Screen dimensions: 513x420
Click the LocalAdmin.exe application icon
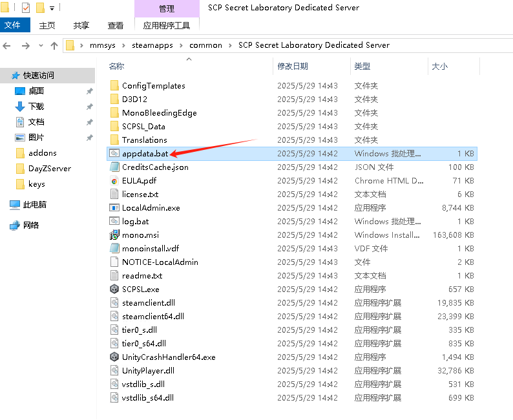tap(114, 207)
